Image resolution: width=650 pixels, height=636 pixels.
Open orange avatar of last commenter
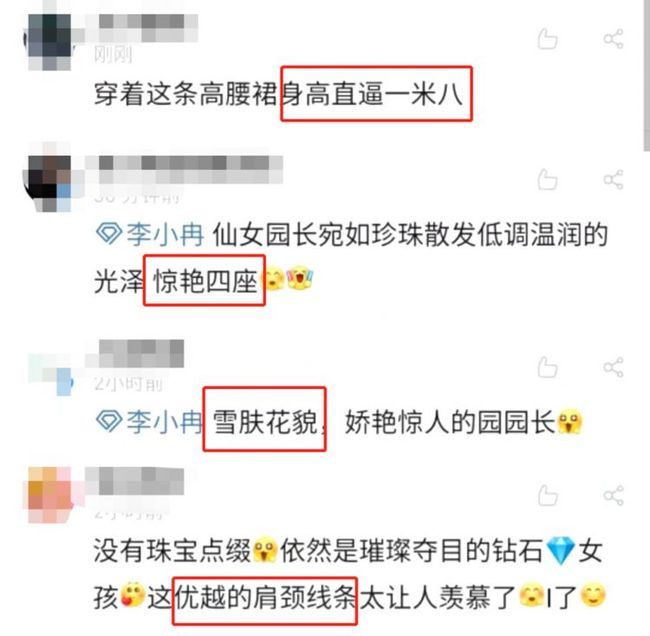click(x=50, y=495)
